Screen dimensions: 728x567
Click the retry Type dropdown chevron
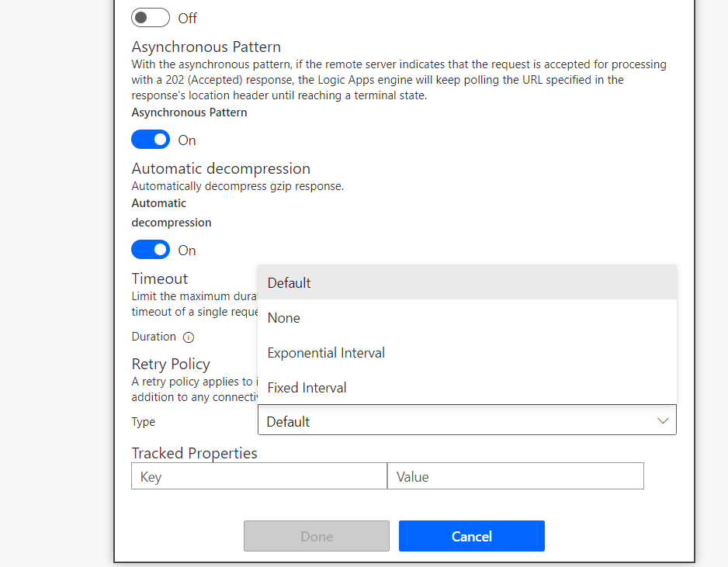663,420
